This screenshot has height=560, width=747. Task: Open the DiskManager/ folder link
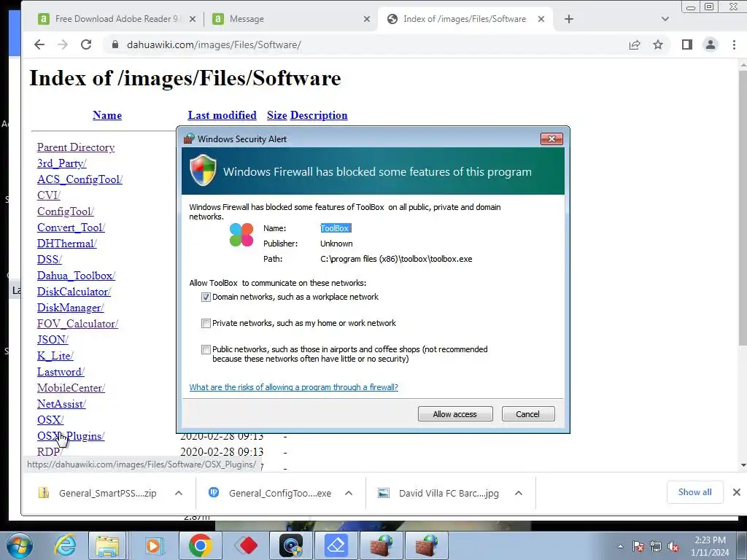(x=71, y=308)
